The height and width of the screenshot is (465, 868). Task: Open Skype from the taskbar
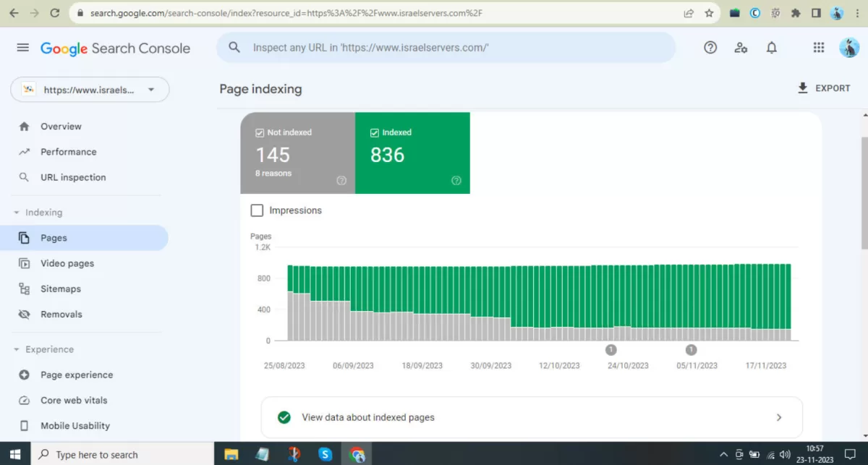(325, 454)
